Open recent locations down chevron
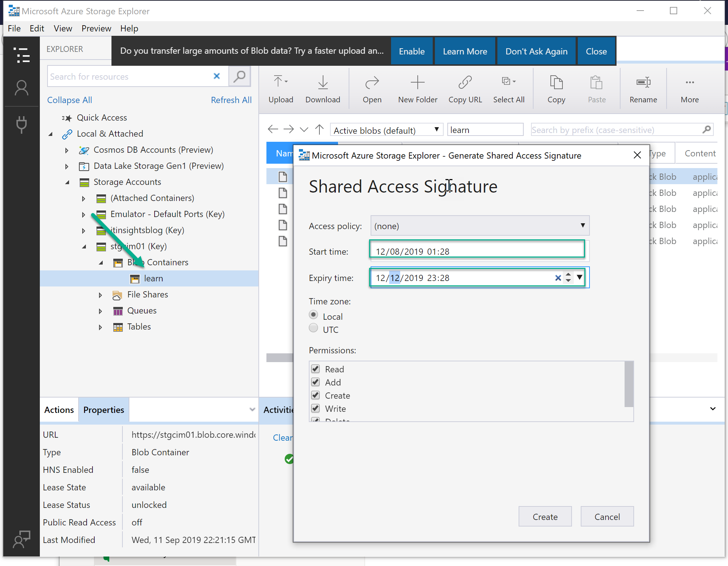The image size is (728, 566). pos(304,129)
